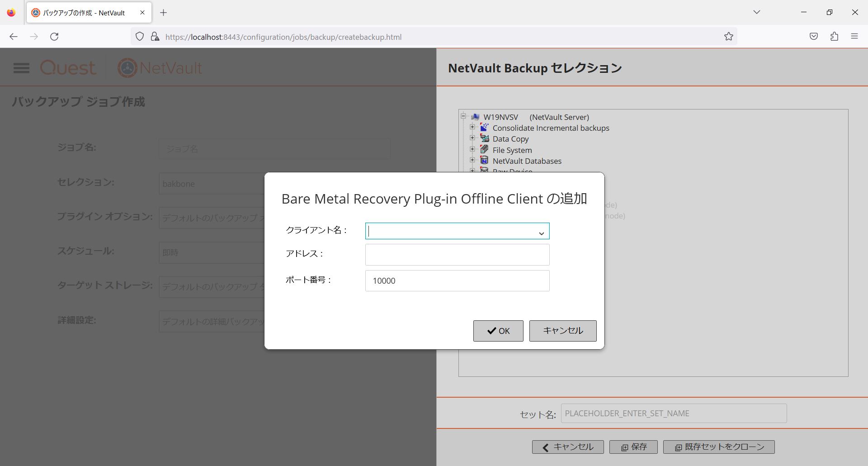Open a new browser tab

164,13
